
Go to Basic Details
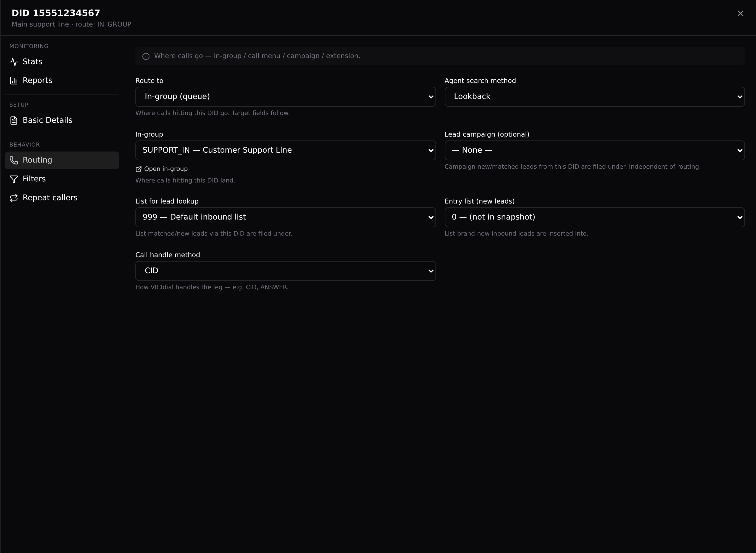click(x=62, y=120)
